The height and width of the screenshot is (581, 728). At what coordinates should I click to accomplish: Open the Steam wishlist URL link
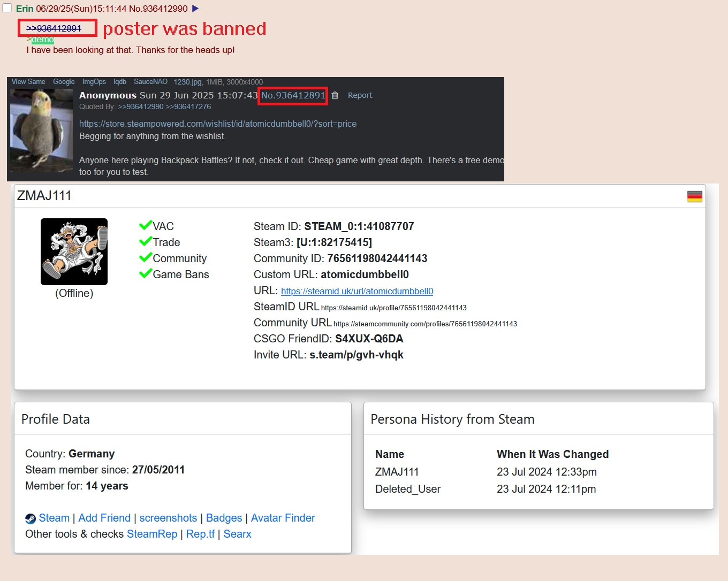218,124
